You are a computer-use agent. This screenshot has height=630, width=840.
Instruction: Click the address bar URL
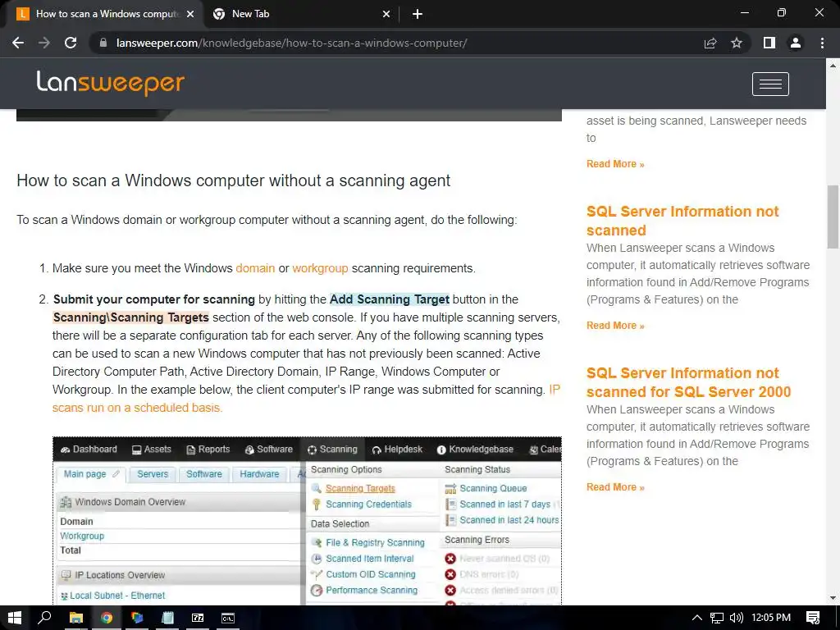291,43
